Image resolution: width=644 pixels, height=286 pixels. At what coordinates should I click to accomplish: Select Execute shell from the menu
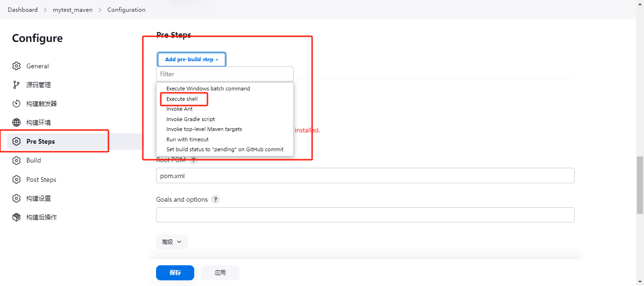(x=182, y=99)
